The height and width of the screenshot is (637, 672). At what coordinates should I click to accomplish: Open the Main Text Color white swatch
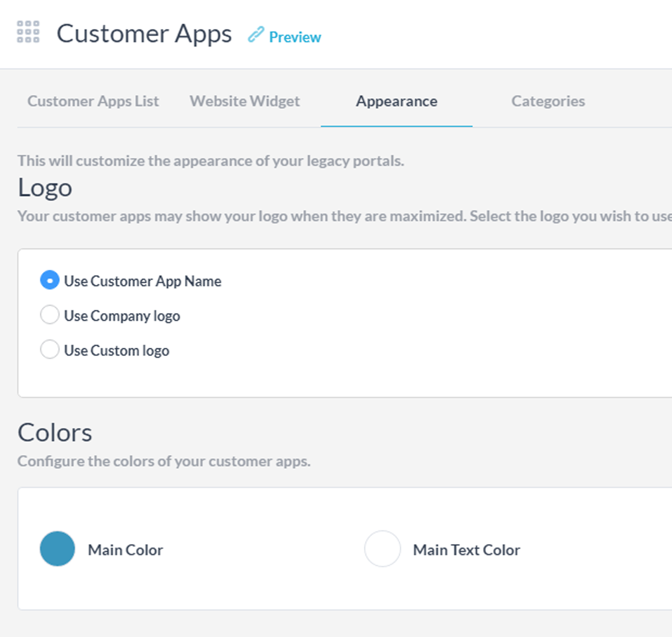pos(382,549)
